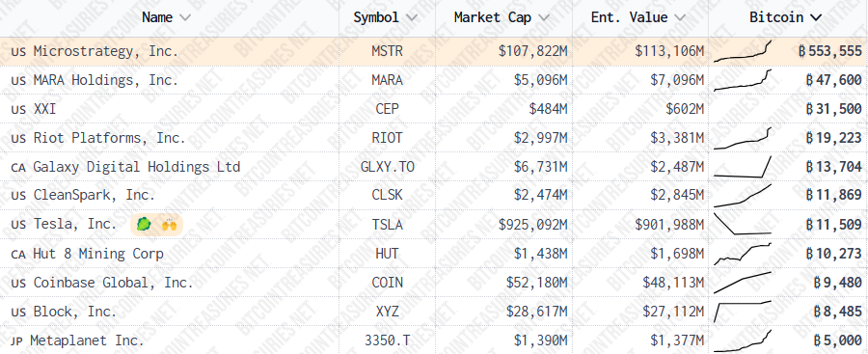Click the raised hands emoji beside Tesla
This screenshot has height=354, width=868.
tap(168, 225)
